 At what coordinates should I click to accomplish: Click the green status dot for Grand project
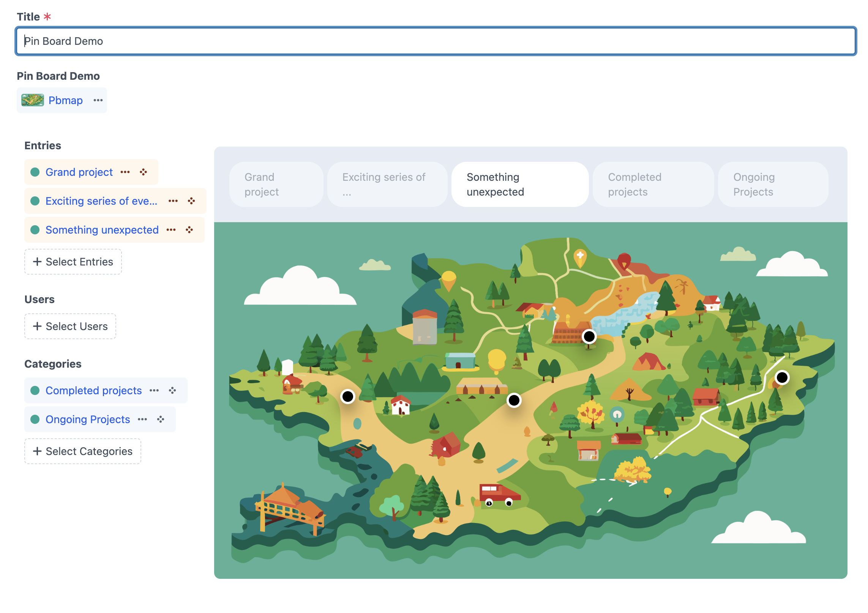[35, 172]
